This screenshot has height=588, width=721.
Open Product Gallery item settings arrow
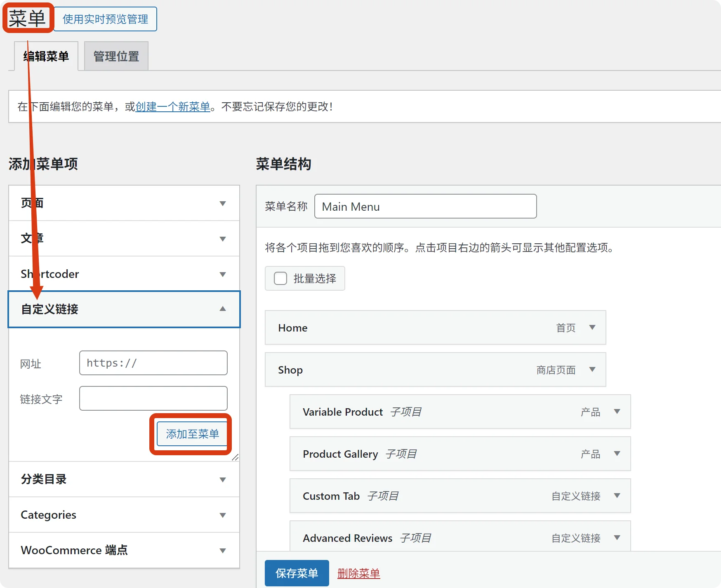tap(617, 454)
